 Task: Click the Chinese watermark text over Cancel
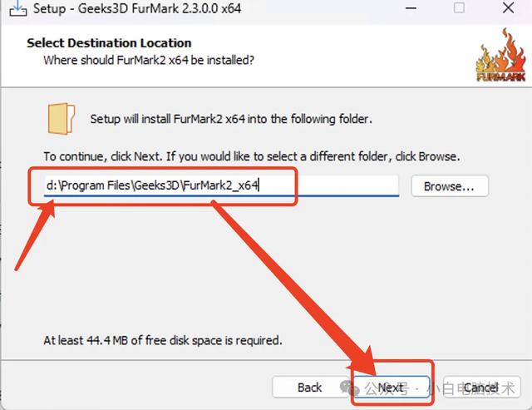click(440, 388)
